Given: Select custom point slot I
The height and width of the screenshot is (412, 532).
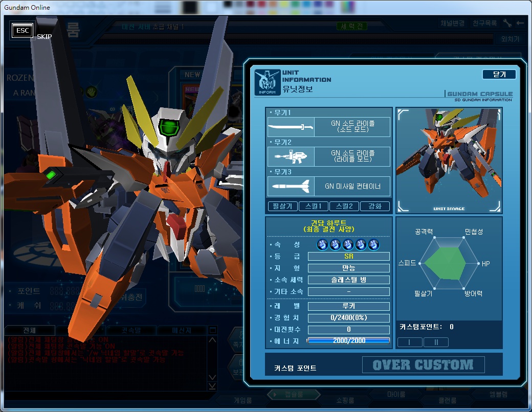Looking at the screenshot, I should coord(410,342).
